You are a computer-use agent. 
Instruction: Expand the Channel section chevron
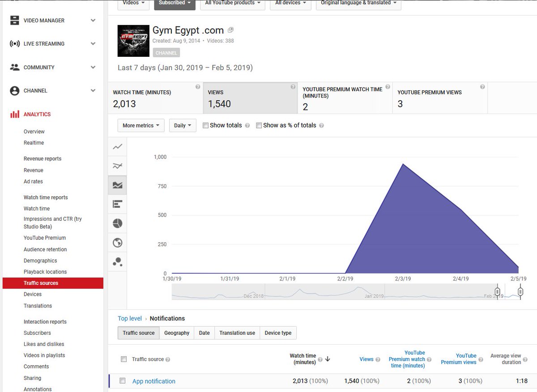point(93,91)
